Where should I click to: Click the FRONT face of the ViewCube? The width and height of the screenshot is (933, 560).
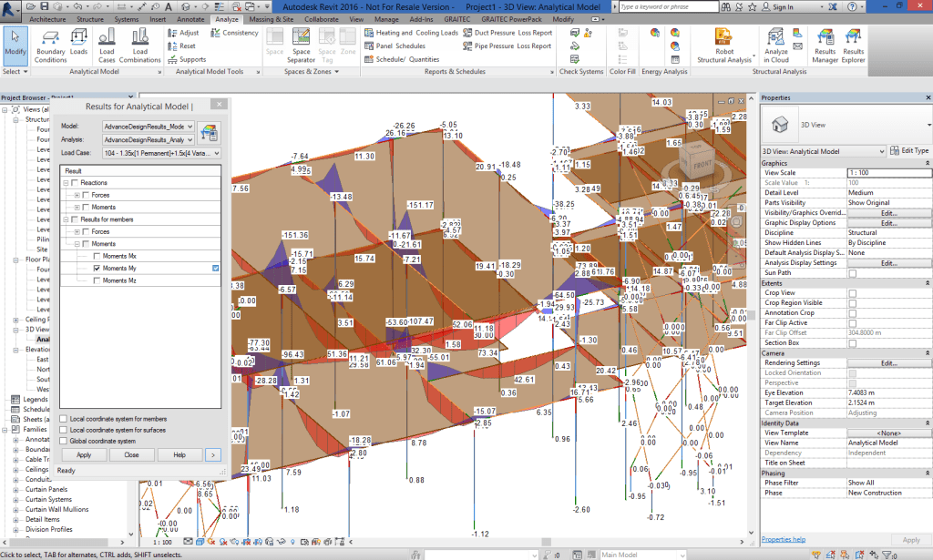(702, 164)
